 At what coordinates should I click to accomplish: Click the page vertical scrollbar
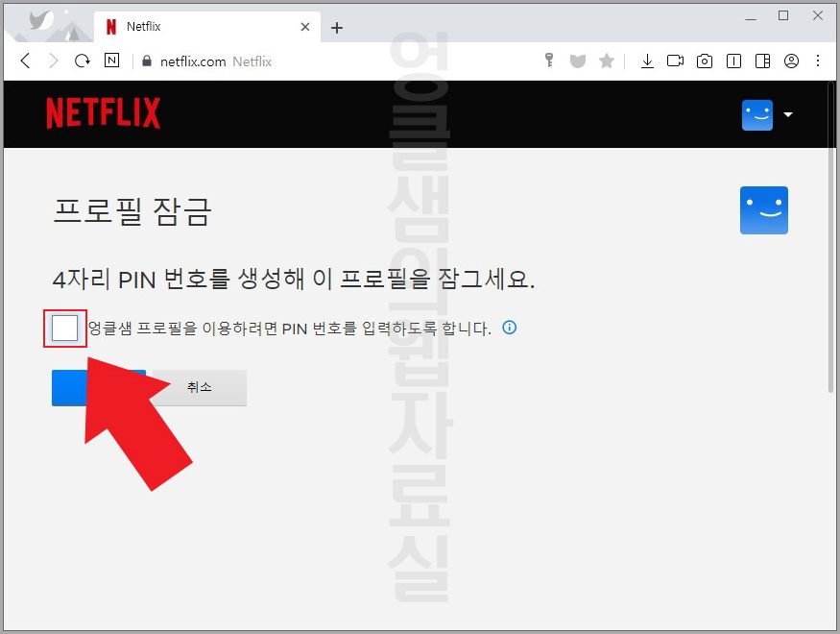[831, 238]
